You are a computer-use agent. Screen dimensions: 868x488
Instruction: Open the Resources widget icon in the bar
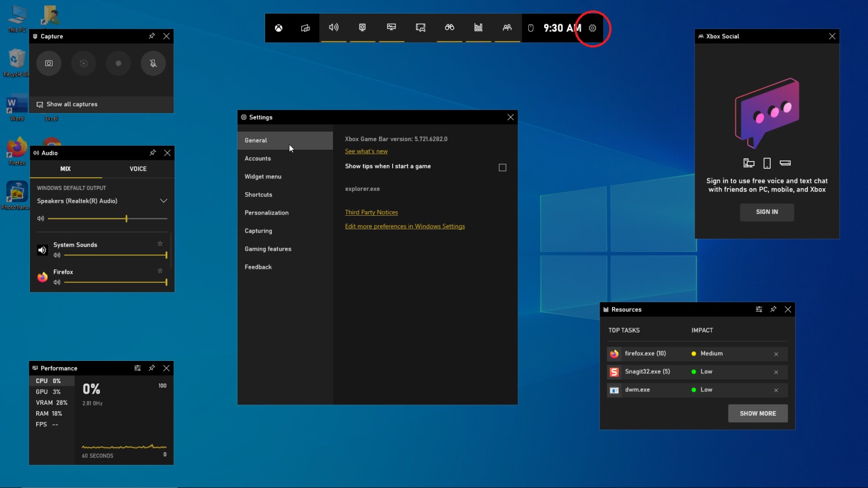(x=478, y=28)
